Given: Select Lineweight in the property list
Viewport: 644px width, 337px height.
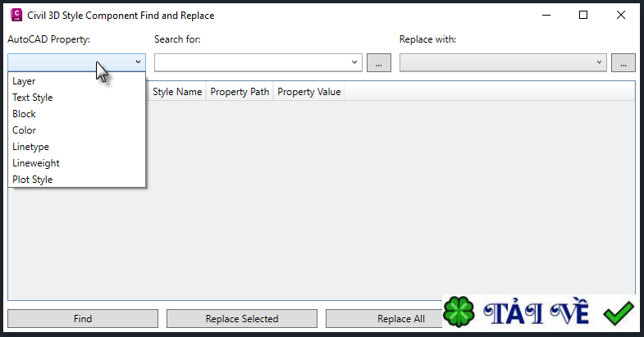Looking at the screenshot, I should [x=36, y=163].
